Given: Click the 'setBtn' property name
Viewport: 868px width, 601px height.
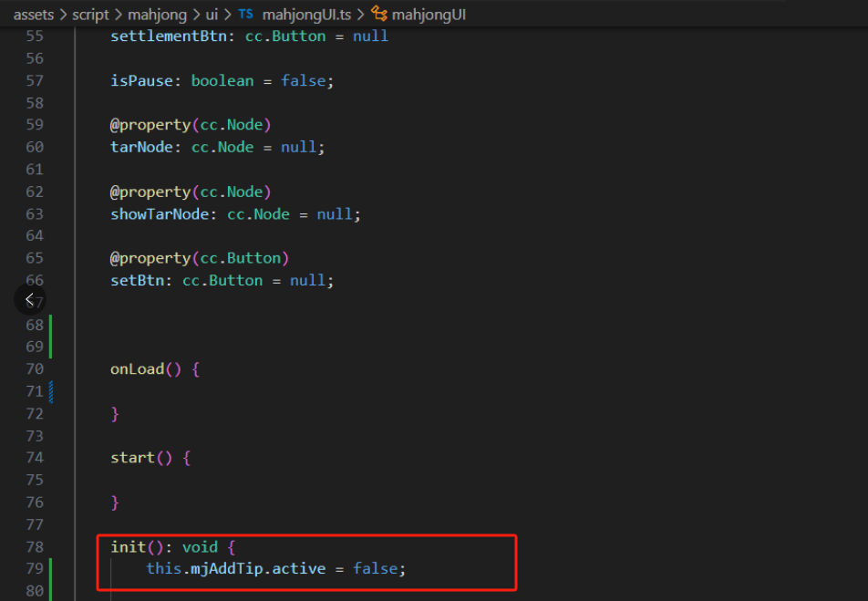Looking at the screenshot, I should coord(138,281).
